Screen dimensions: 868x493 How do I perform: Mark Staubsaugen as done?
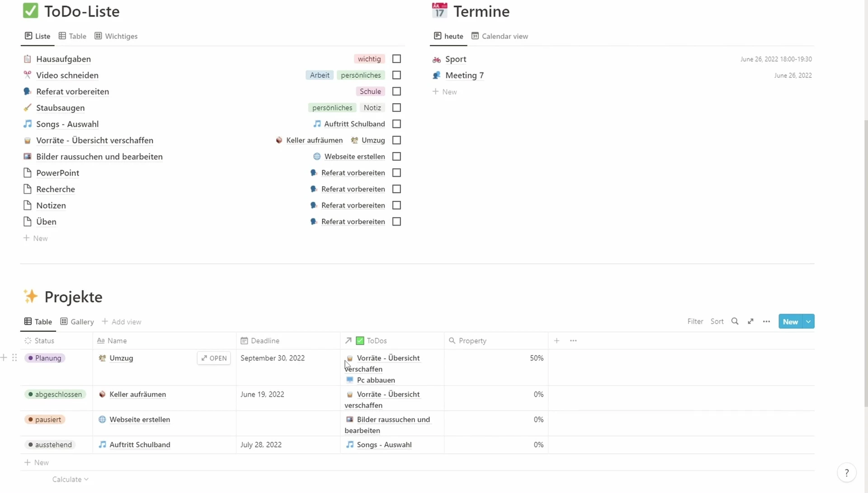396,108
